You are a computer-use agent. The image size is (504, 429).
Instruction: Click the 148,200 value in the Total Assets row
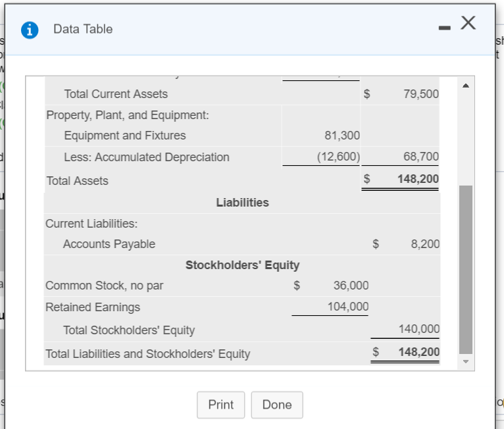pyautogui.click(x=418, y=179)
